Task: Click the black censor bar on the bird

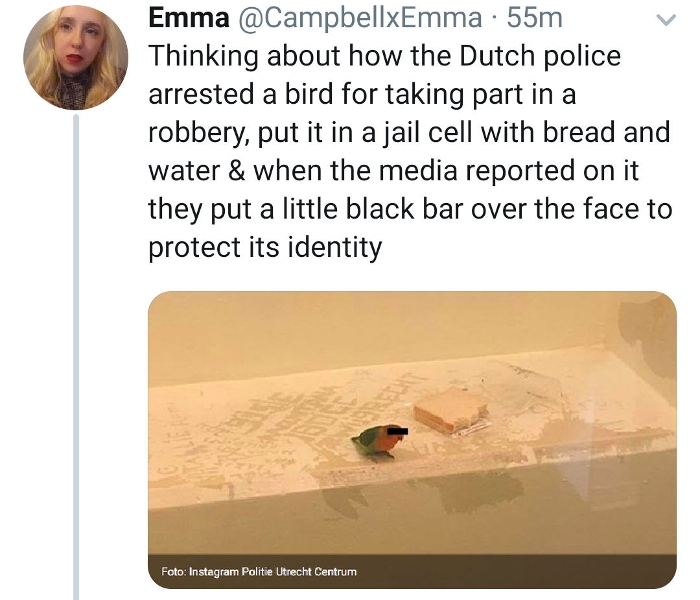Action: [397, 431]
